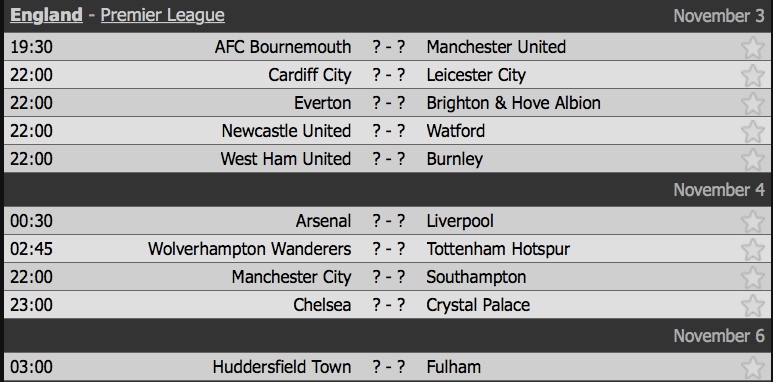Star the Huddersfield Town vs Fulham fixture
Image resolution: width=773 pixels, height=382 pixels.
click(752, 367)
